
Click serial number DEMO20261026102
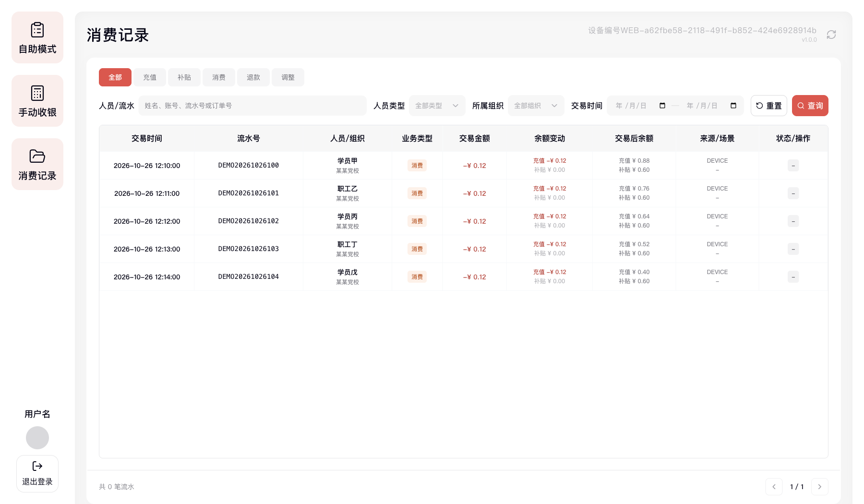click(249, 221)
